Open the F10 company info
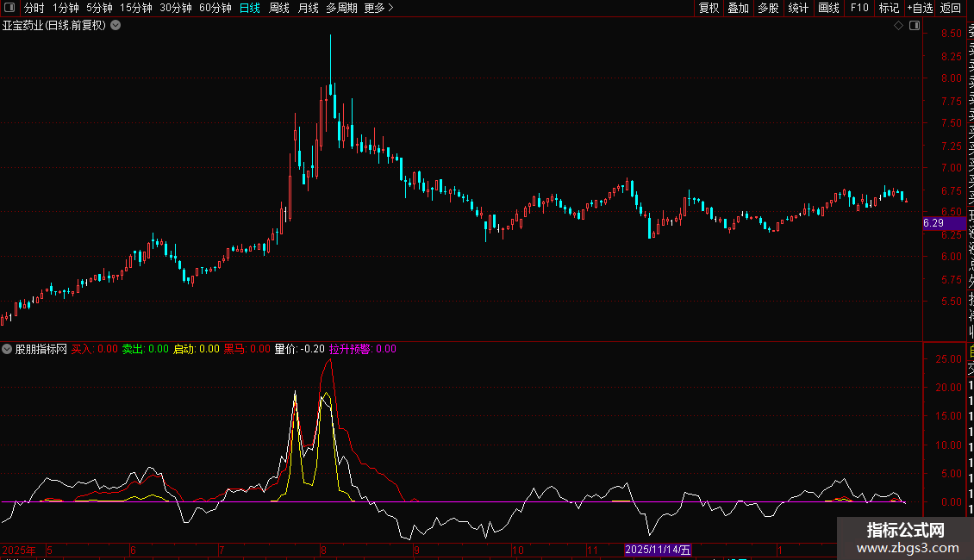 859,8
